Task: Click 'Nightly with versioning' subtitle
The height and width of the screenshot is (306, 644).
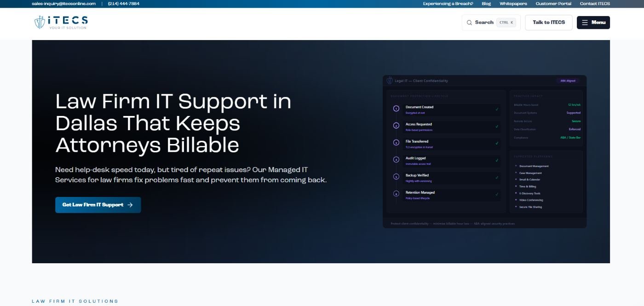Action: 419,181
